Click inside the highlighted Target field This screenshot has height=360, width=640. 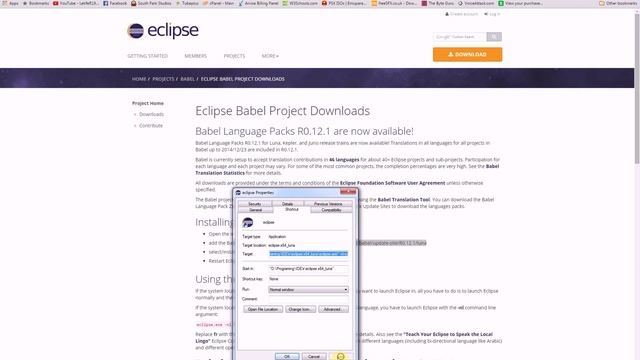tap(309, 254)
